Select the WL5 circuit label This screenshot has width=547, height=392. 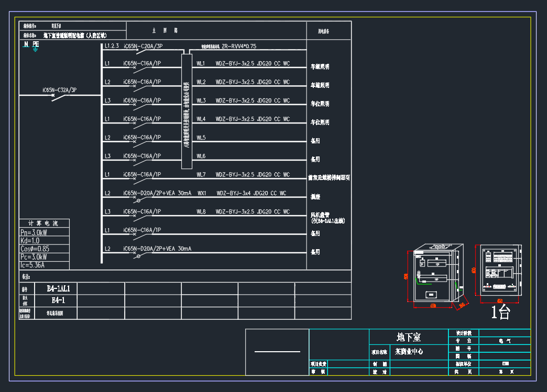tap(201, 138)
